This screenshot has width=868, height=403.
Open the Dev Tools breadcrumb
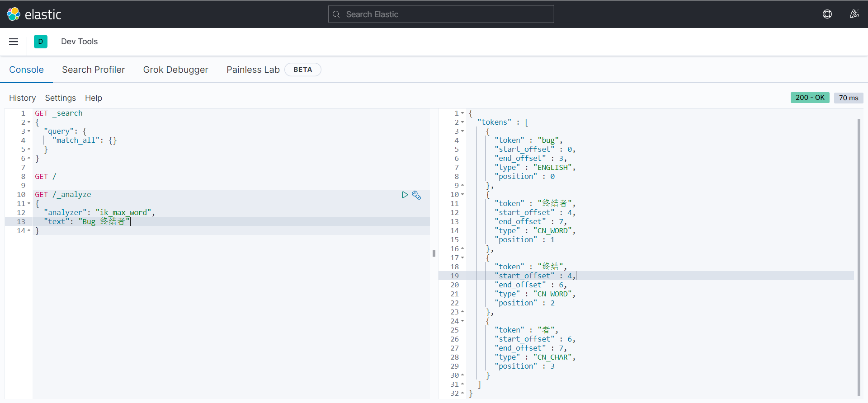coord(80,42)
